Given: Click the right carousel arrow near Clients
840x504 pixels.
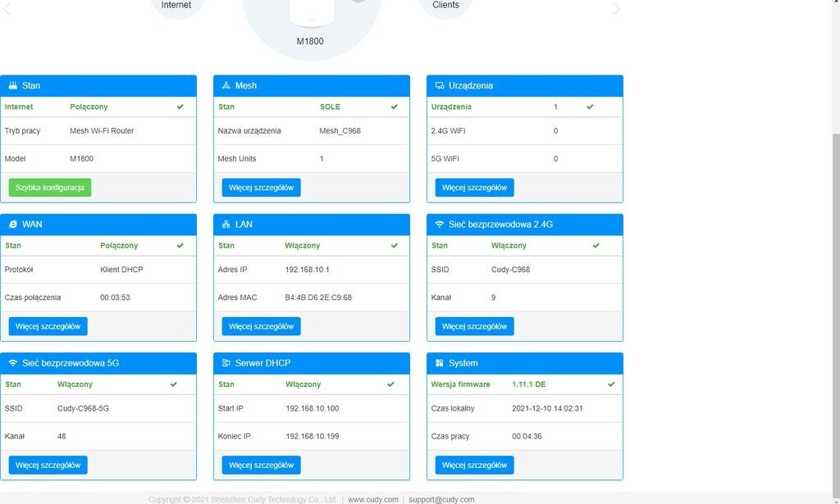Looking at the screenshot, I should click(616, 8).
